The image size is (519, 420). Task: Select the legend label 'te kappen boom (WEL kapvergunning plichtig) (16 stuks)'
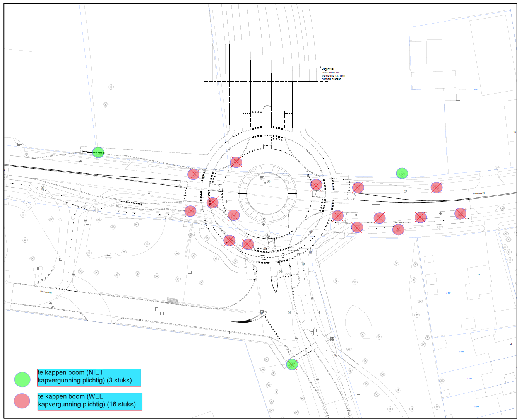pos(90,401)
